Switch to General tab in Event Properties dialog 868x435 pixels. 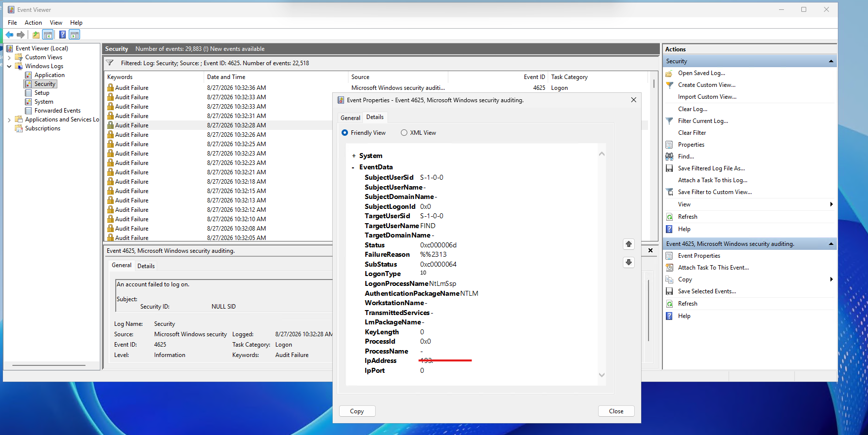tap(350, 118)
